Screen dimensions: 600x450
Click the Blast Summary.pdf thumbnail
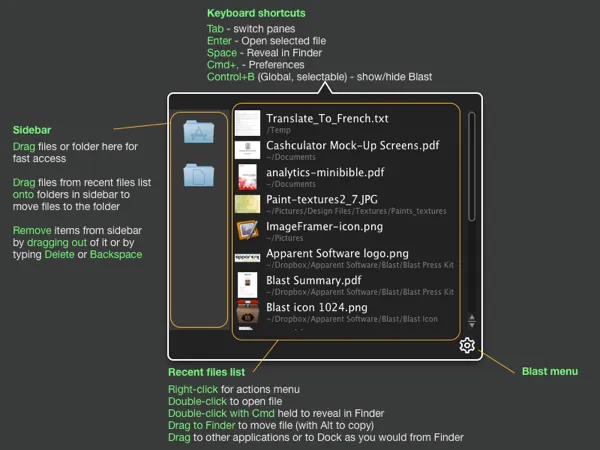coord(248,285)
